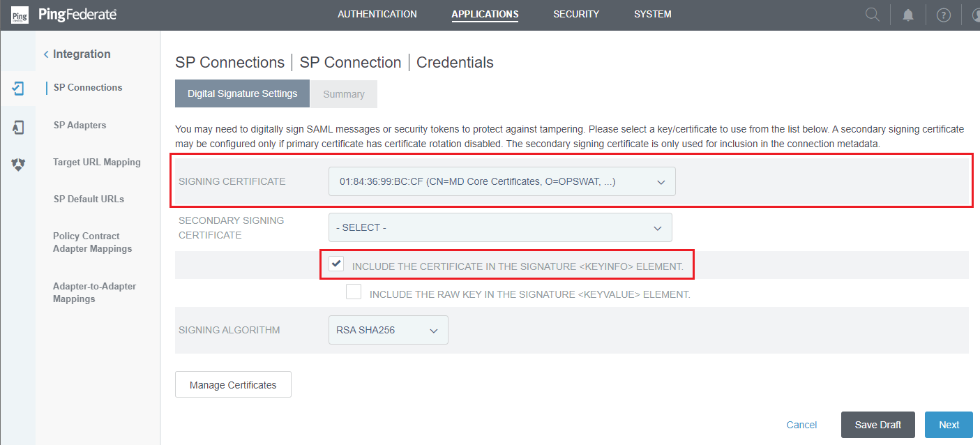Open the Signing Algorithm RSA SHA256 dropdown

point(388,330)
